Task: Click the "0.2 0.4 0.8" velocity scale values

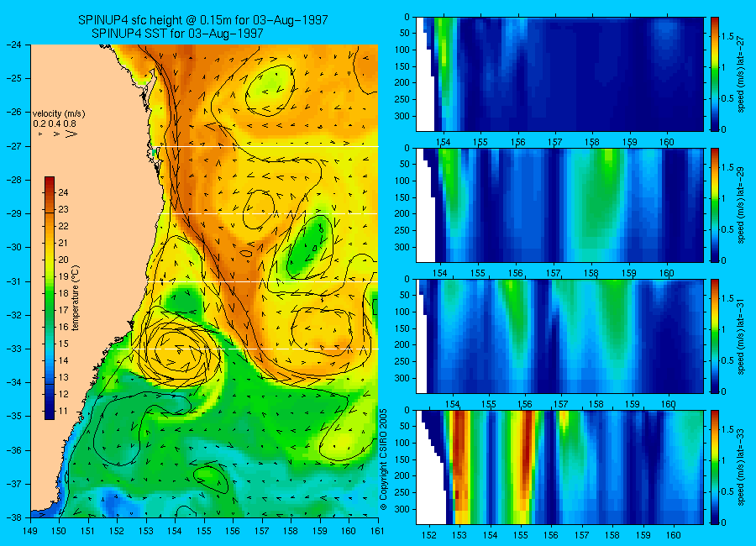Action: (55, 124)
